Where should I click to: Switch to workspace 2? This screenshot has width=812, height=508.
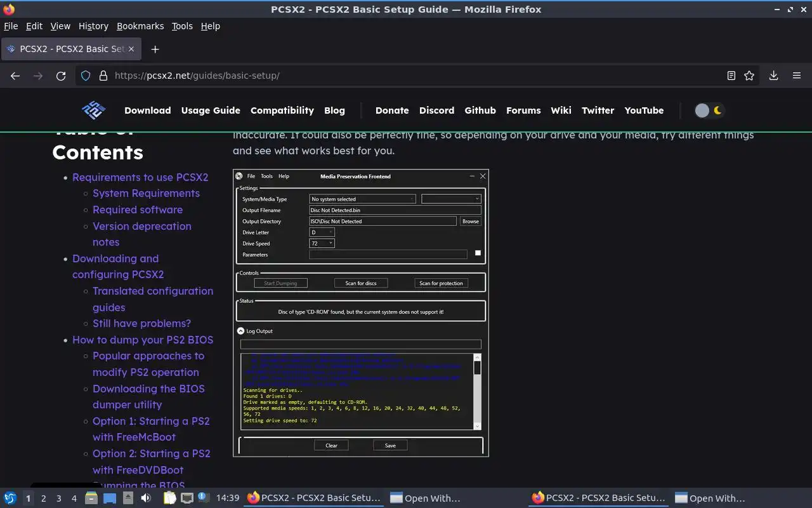[44, 498]
